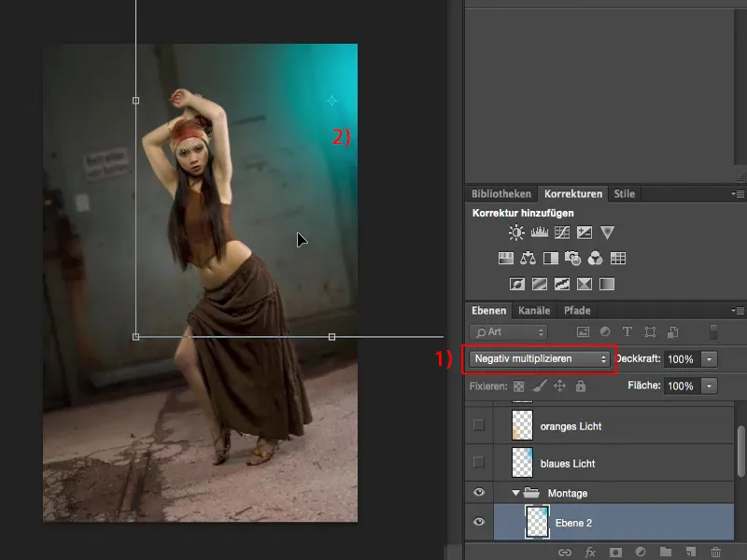This screenshot has width=747, height=560.
Task: Select the oranges Licht layer thumbnail
Action: pyautogui.click(x=522, y=425)
